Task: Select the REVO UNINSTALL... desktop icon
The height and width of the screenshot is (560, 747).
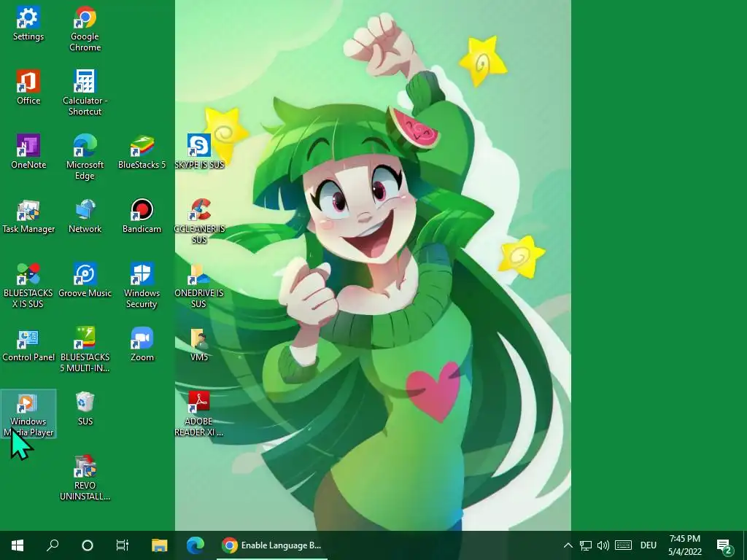Action: coord(85,478)
